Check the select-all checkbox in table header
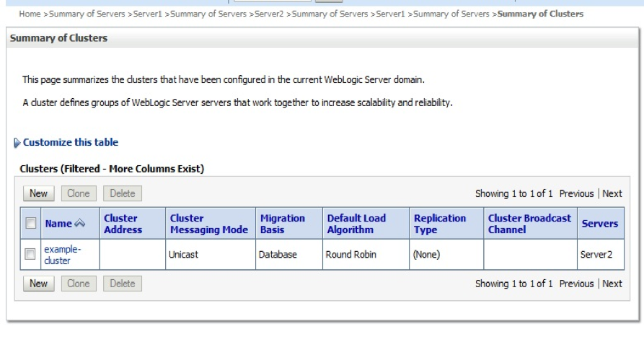 pyautogui.click(x=31, y=223)
